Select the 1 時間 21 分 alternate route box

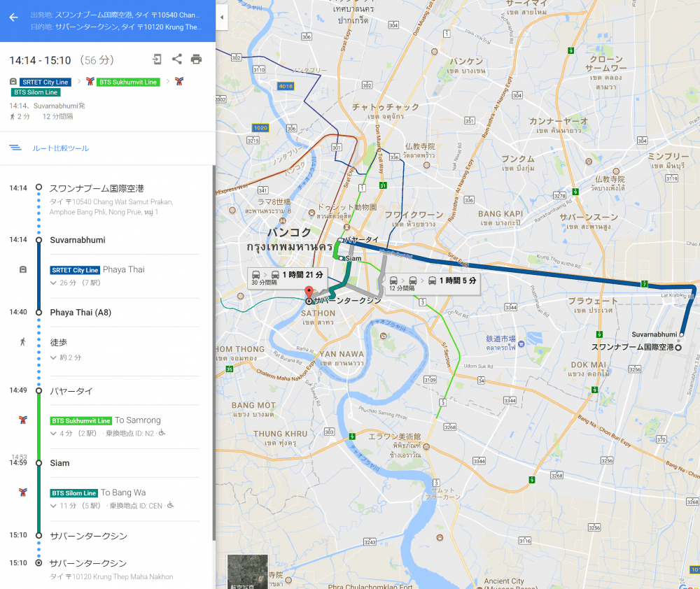(x=288, y=278)
